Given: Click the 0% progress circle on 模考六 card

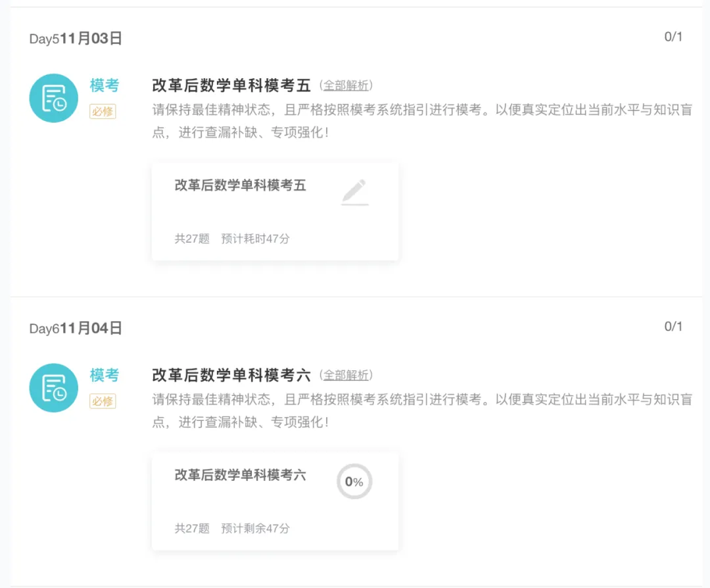Looking at the screenshot, I should (x=354, y=481).
